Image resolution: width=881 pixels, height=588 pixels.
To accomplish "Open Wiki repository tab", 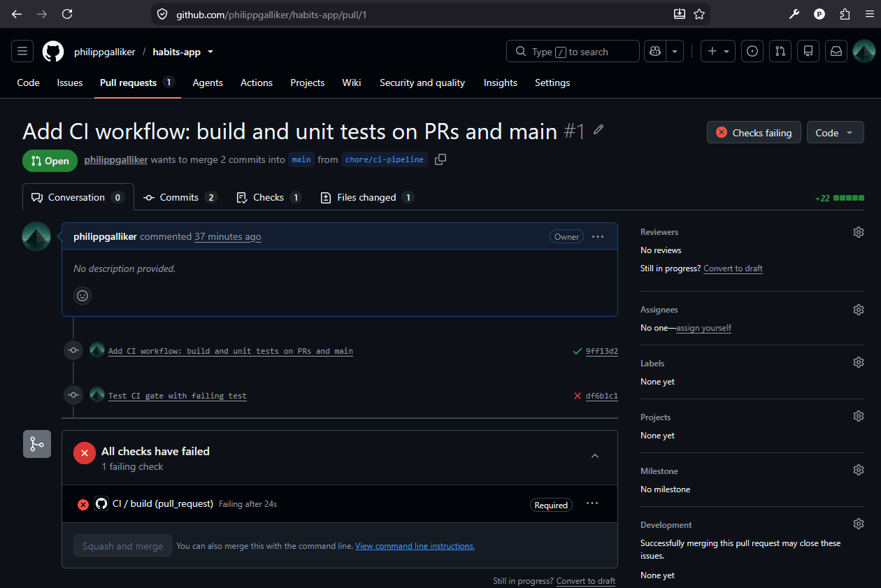I will click(352, 83).
